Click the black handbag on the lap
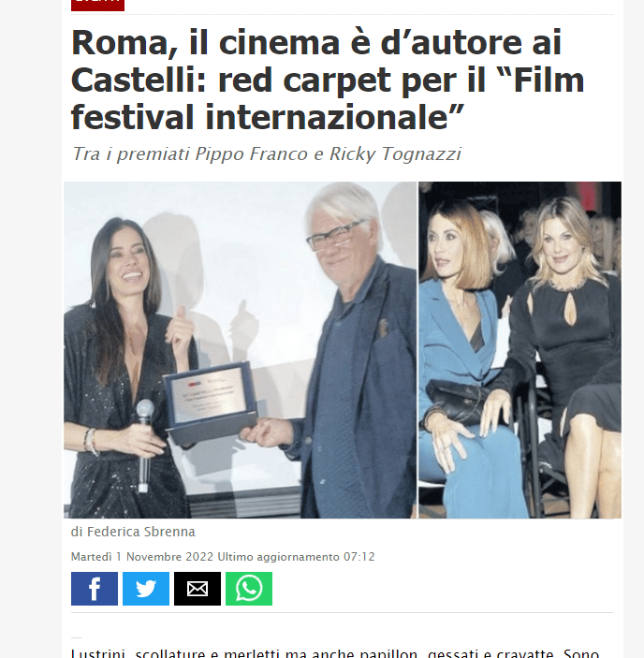Image resolution: width=644 pixels, height=658 pixels. pos(458,401)
